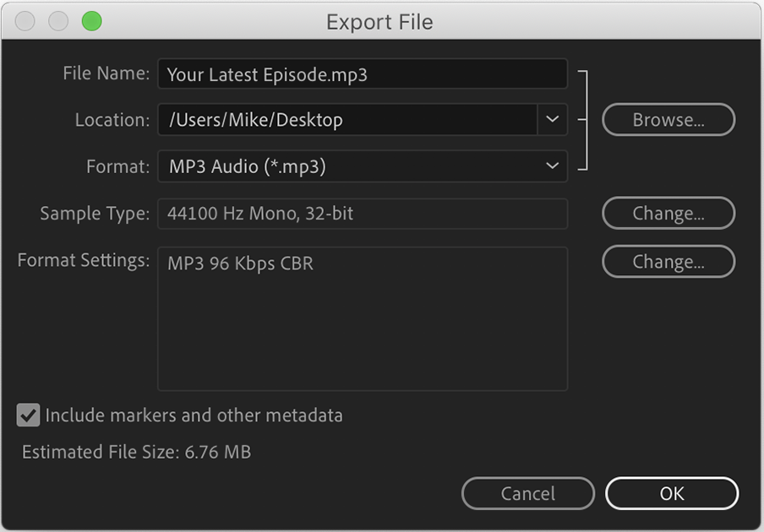
Task: Open the Location recent-paths dropdown
Action: [553, 120]
